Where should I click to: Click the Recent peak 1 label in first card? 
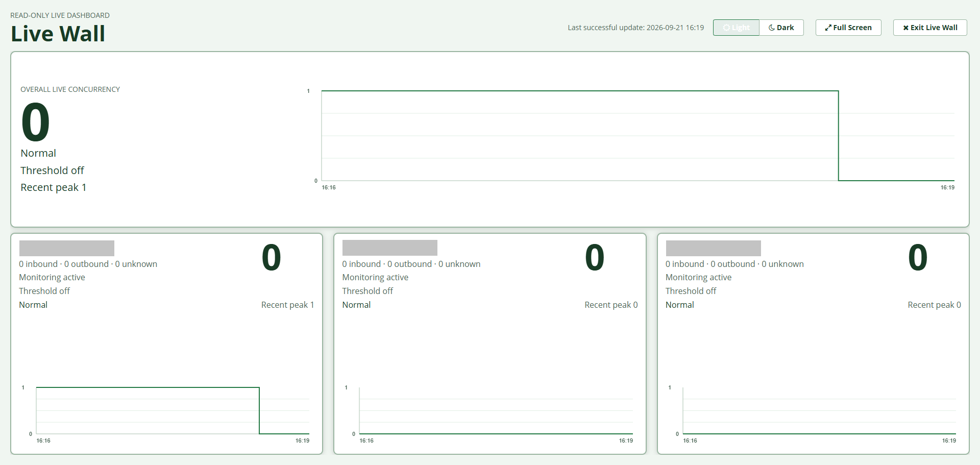287,305
